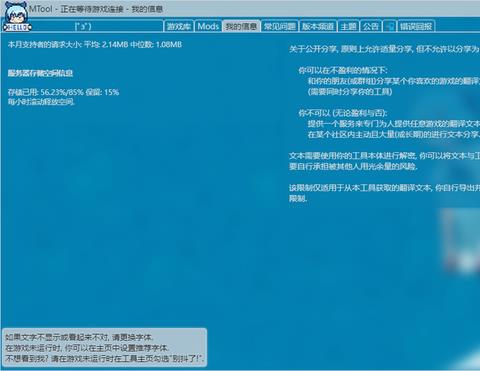Click the font hint tooltip box
Image resolution: width=480 pixels, height=371 pixels.
coord(105,348)
